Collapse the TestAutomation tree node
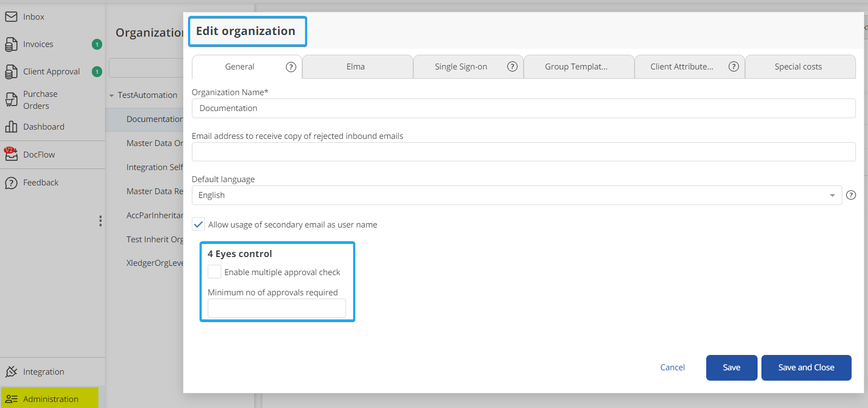868x408 pixels. (x=112, y=96)
